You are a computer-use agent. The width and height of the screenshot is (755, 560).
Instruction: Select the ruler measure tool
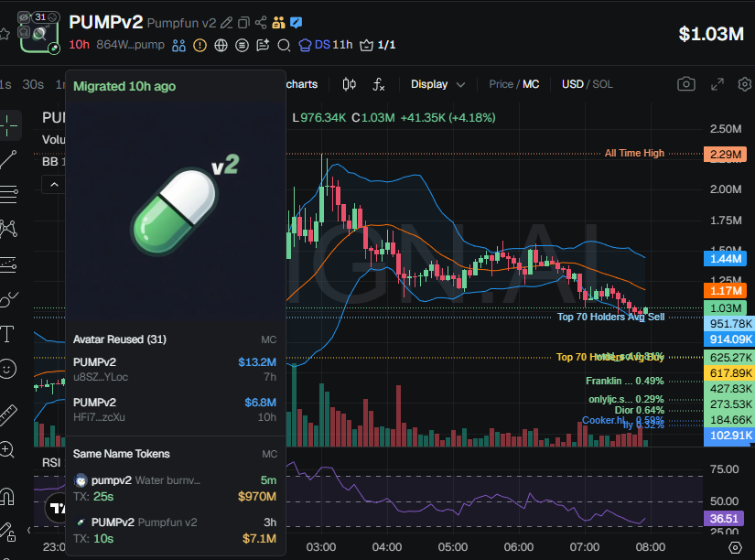(8, 415)
